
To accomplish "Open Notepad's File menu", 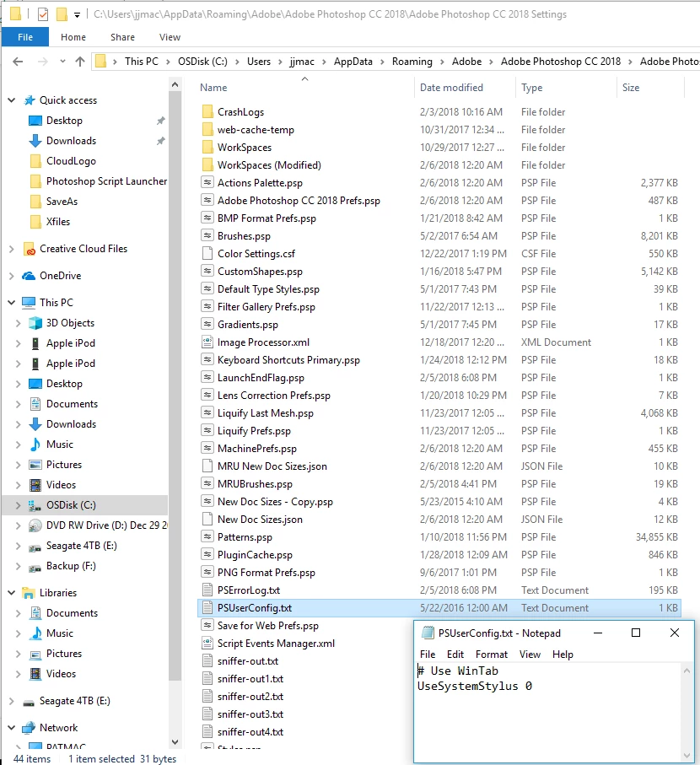I will [428, 655].
